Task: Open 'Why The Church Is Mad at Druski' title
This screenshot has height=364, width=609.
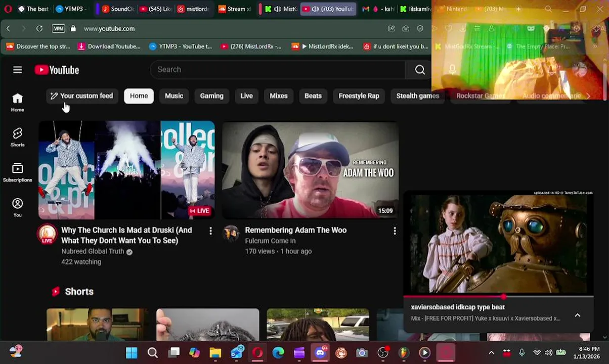Action: tap(126, 235)
